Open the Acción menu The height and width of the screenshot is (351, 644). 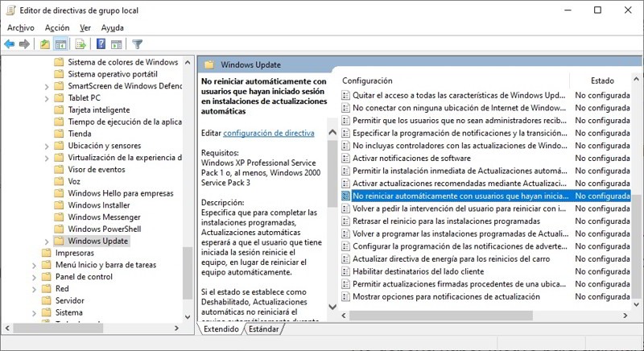pos(57,27)
